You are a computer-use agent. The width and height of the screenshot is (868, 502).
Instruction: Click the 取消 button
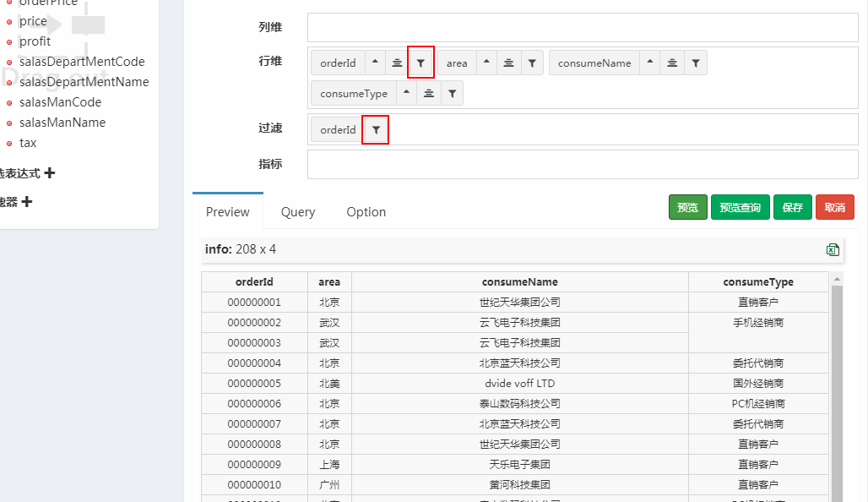[835, 207]
